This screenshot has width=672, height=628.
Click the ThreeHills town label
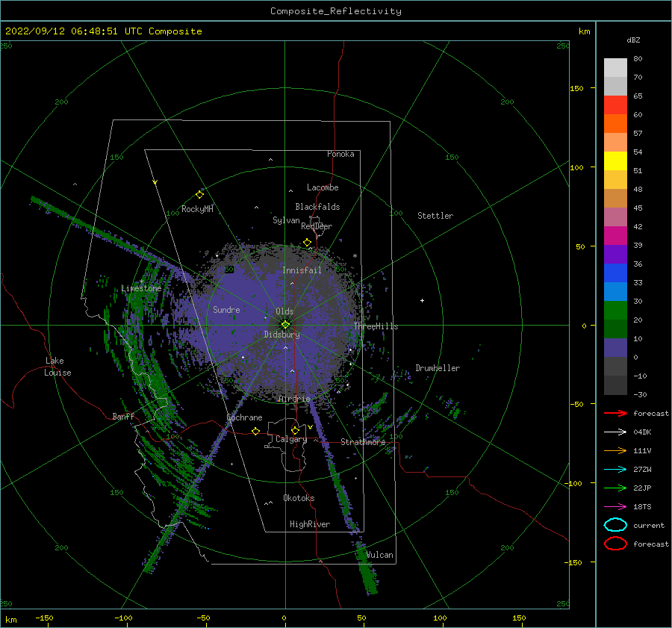coord(376,326)
